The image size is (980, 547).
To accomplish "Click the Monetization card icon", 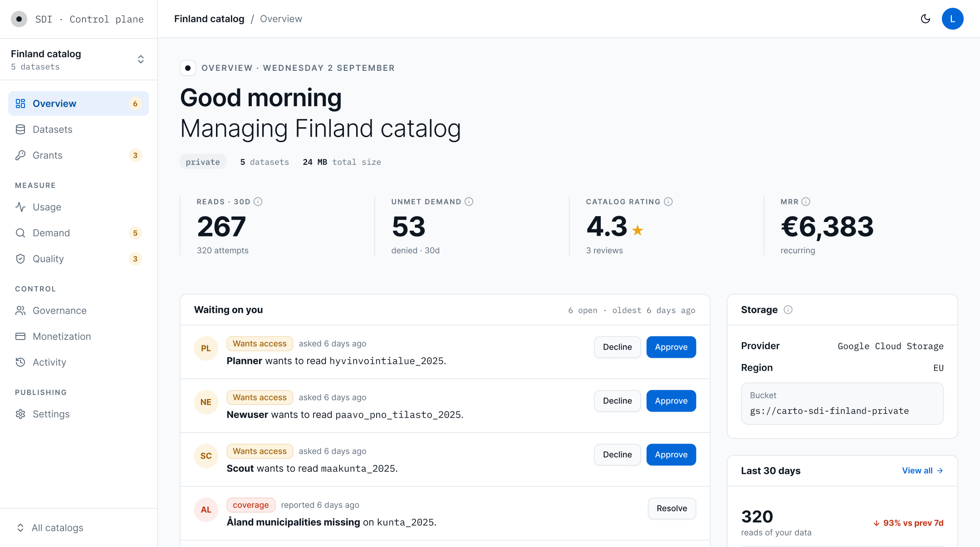I will (20, 336).
